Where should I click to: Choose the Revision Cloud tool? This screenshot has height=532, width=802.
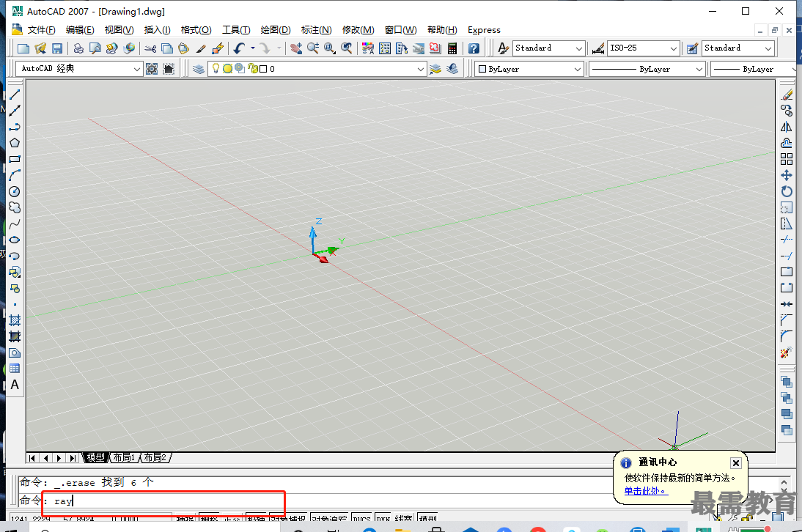15,207
